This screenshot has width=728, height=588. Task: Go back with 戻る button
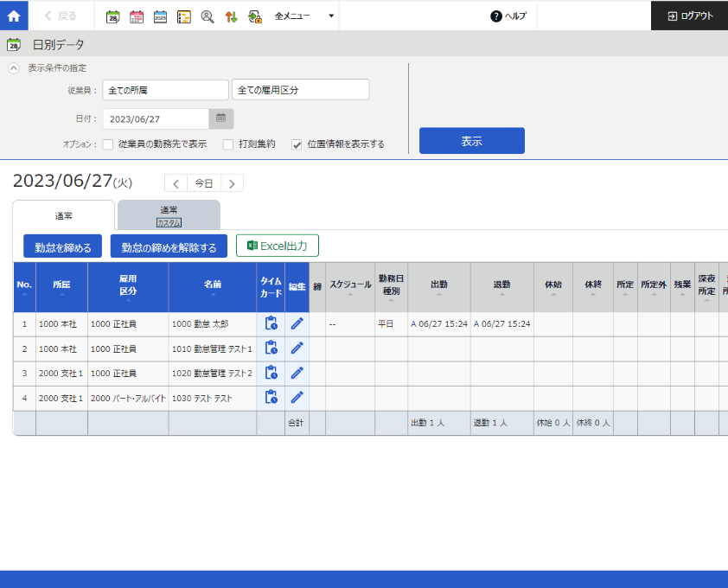(61, 16)
